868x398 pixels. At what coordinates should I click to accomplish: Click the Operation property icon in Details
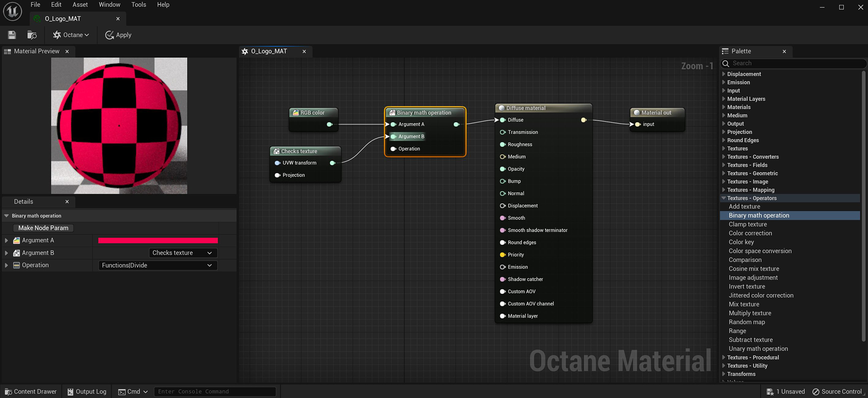[16, 265]
